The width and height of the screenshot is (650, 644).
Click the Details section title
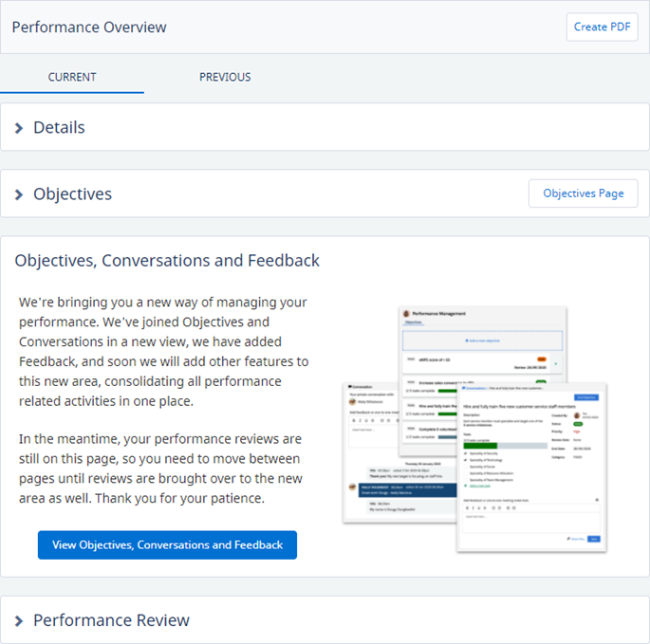59,128
